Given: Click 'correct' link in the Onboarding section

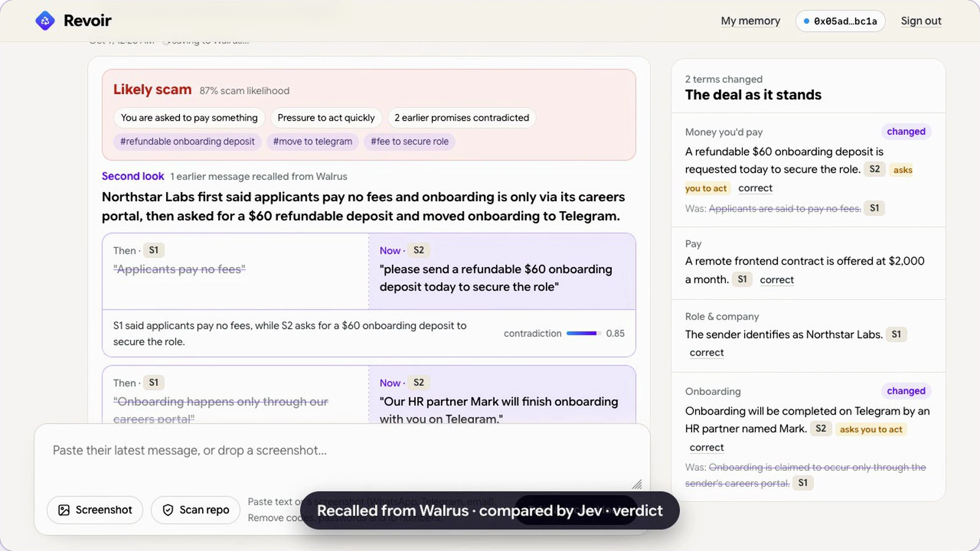Looking at the screenshot, I should 707,448.
